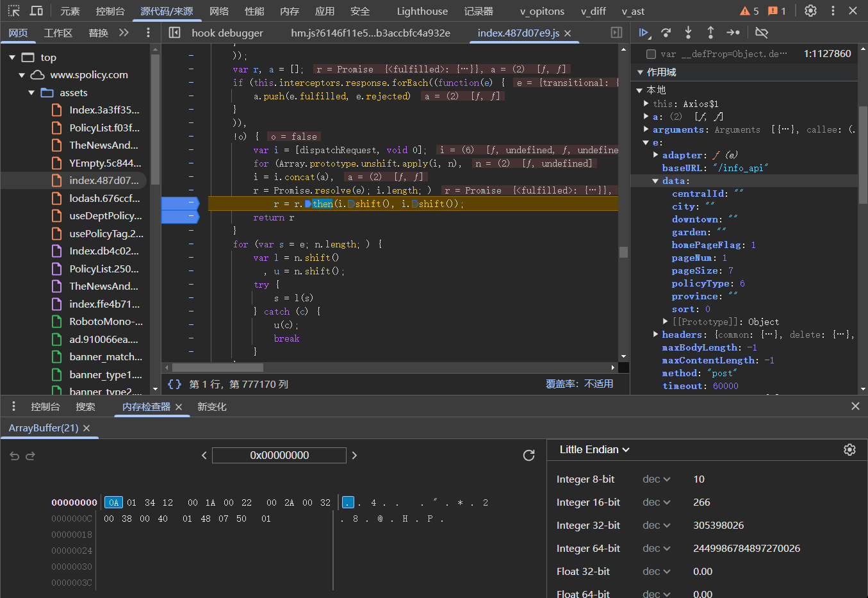Viewport: 868px width, 598px height.
Task: Step over next function call
Action: pyautogui.click(x=666, y=32)
